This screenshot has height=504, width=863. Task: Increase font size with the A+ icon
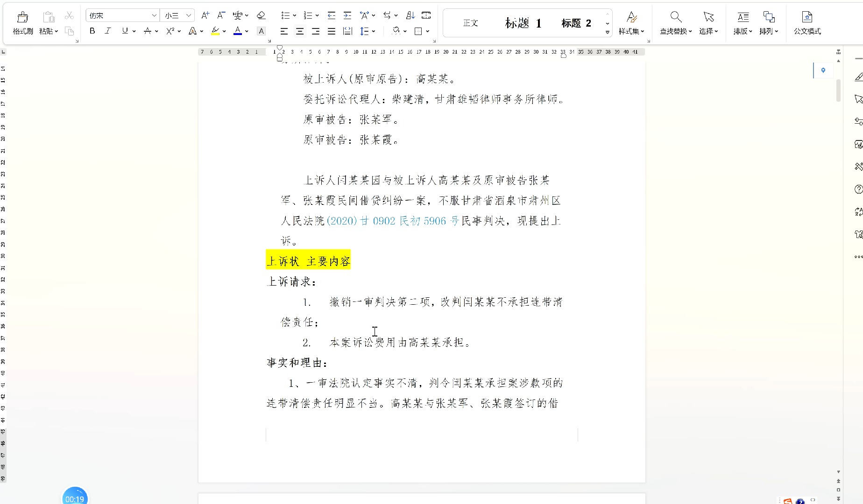coord(205,15)
